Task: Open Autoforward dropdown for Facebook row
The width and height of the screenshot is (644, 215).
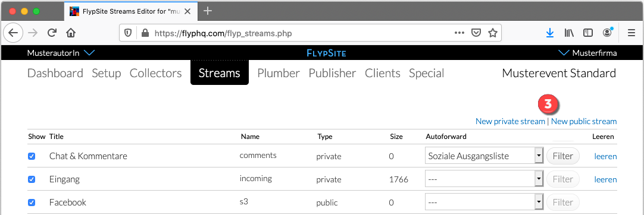Action: [x=484, y=203]
